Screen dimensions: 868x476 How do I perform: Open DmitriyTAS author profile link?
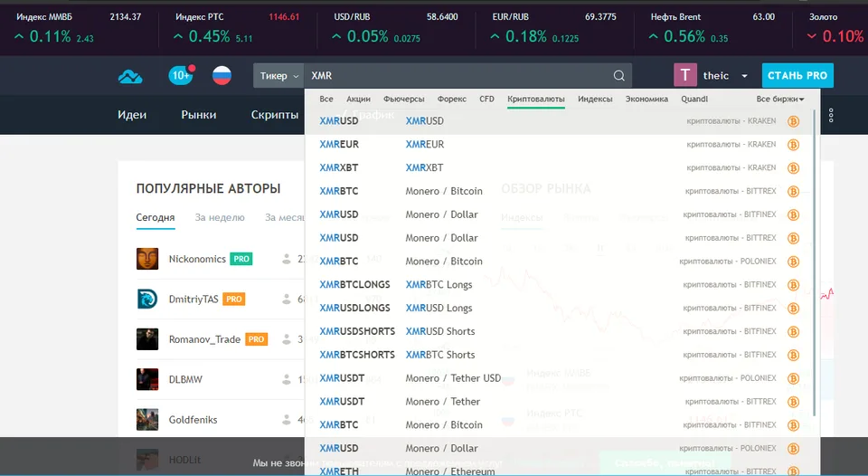(193, 300)
